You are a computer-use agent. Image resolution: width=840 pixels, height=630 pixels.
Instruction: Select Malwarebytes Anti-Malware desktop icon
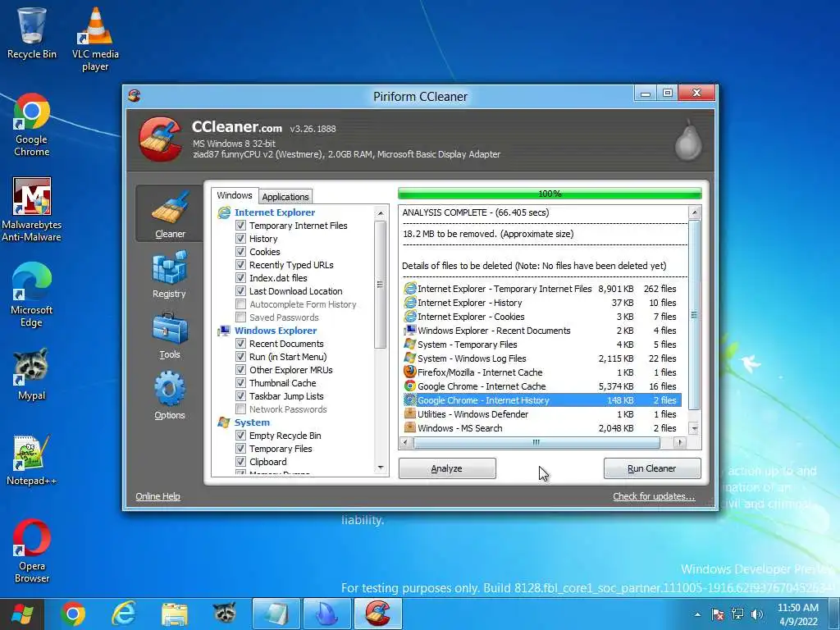(32, 210)
